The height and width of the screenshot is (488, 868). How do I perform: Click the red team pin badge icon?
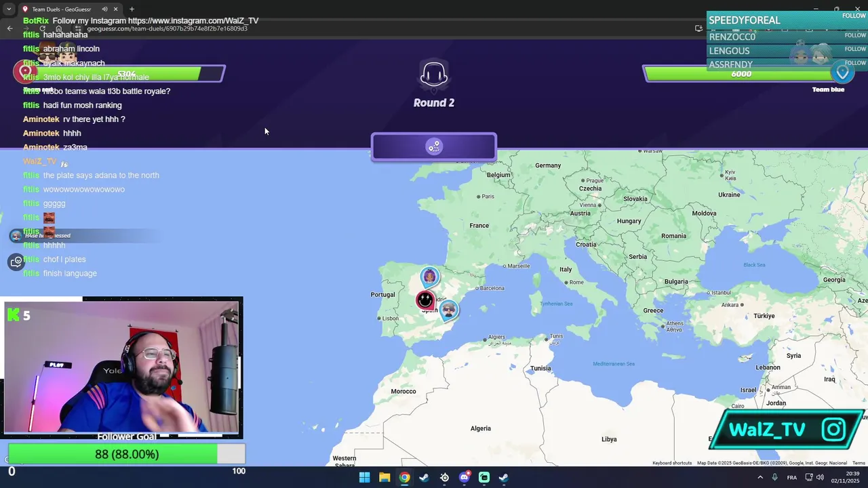pos(26,70)
